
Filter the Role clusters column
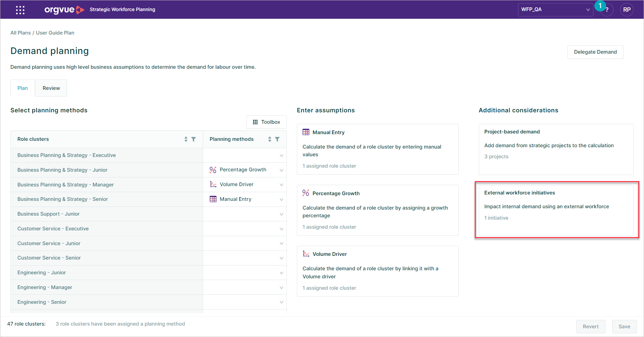pyautogui.click(x=194, y=139)
